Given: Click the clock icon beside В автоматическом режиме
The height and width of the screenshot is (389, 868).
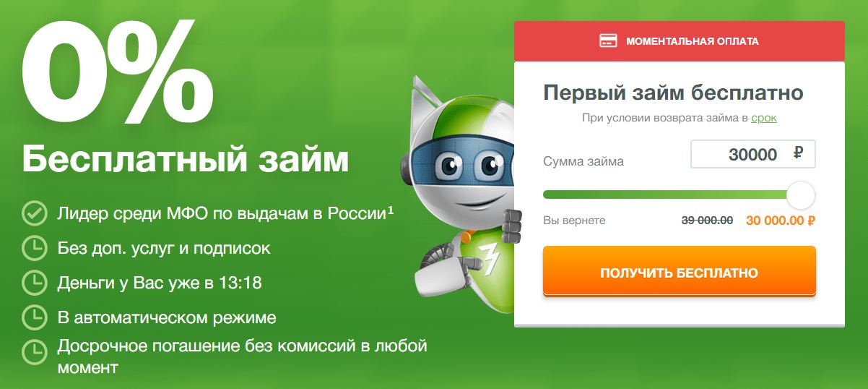Looking at the screenshot, I should click(33, 317).
